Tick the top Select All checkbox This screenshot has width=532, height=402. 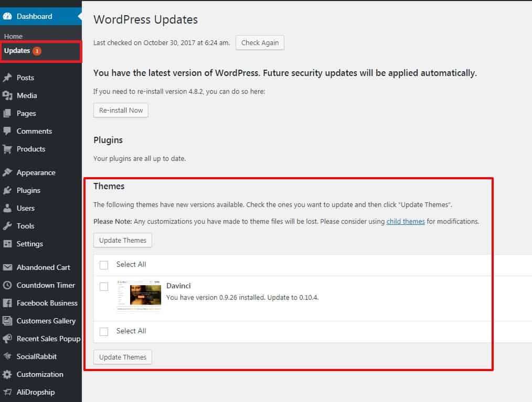coord(104,265)
